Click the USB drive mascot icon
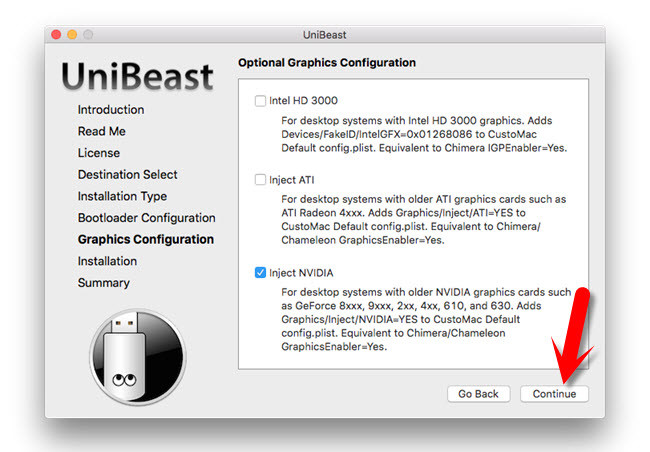Screen dimensions: 650x452 coord(138,355)
